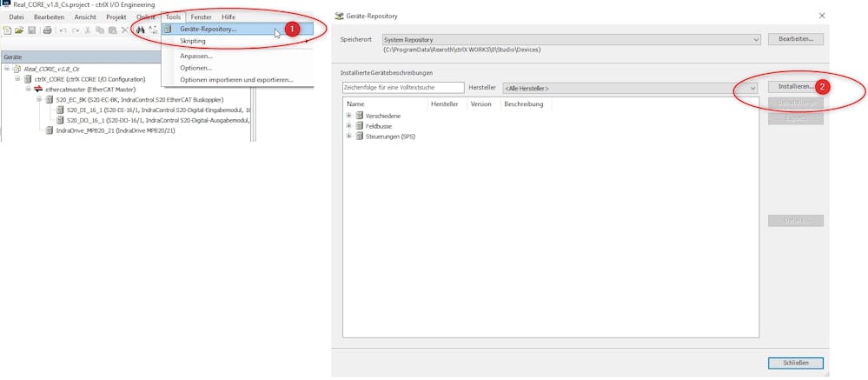Click the Save toolbar icon
The image size is (868, 380).
(x=32, y=30)
